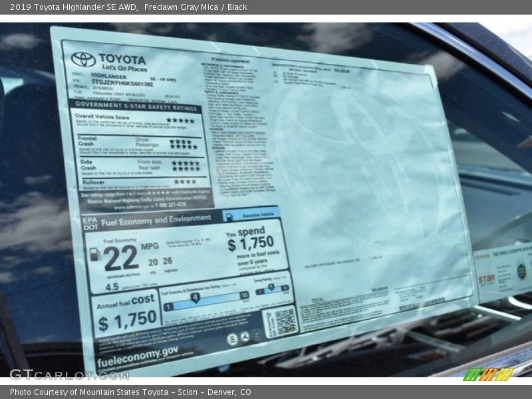Click the 'Overall Vehicle Score' label
The width and height of the screenshot is (532, 399).
pos(102,116)
